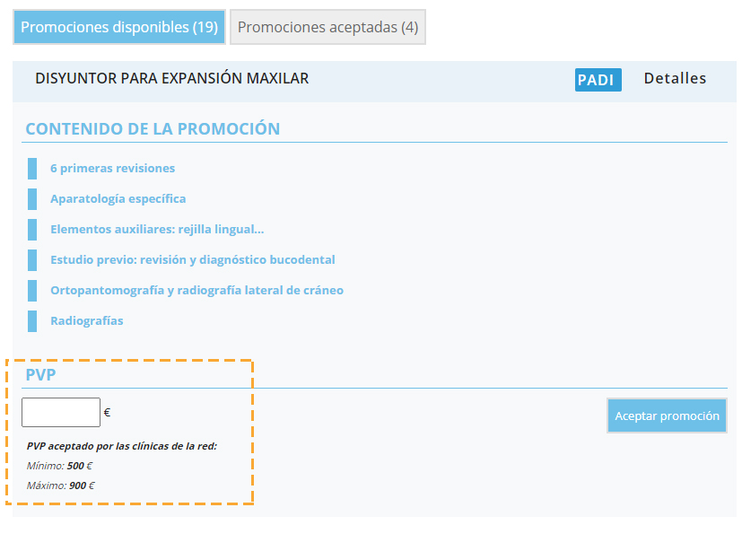Switch to Promociones disponibles tab

click(x=118, y=27)
